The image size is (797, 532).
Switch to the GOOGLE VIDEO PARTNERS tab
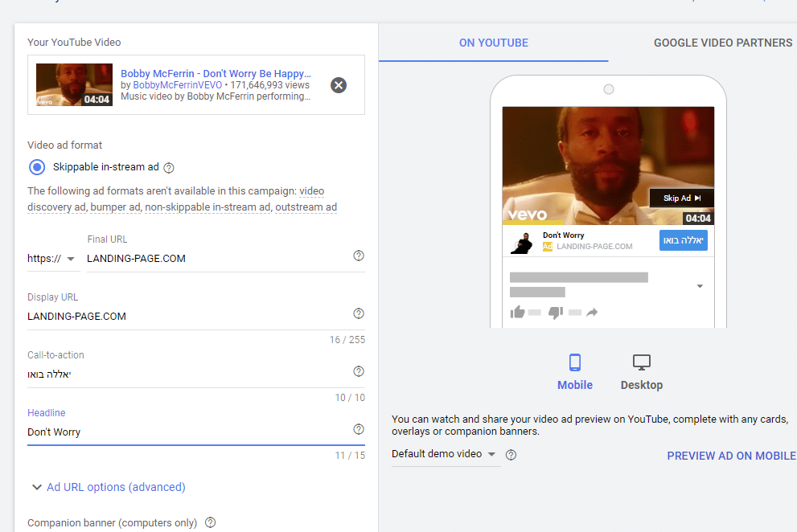point(723,43)
